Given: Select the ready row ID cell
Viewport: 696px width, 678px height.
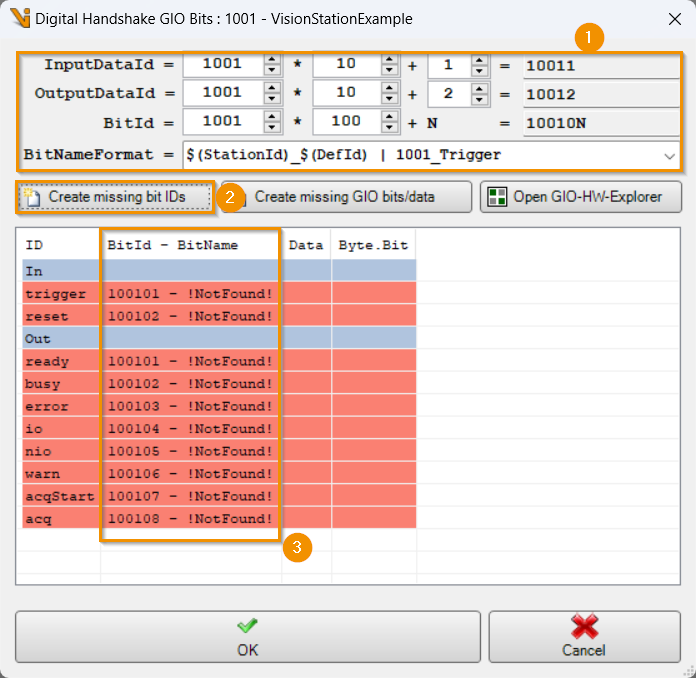Looking at the screenshot, I should (61, 361).
